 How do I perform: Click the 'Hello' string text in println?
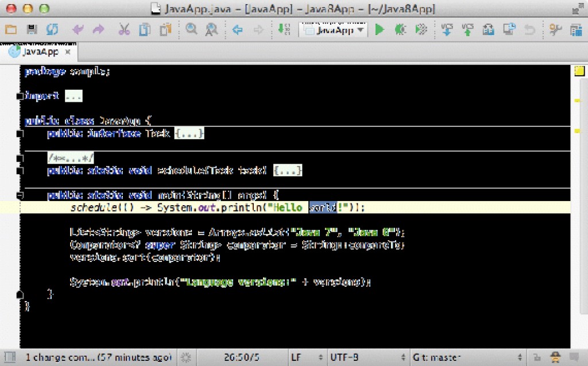click(x=288, y=207)
